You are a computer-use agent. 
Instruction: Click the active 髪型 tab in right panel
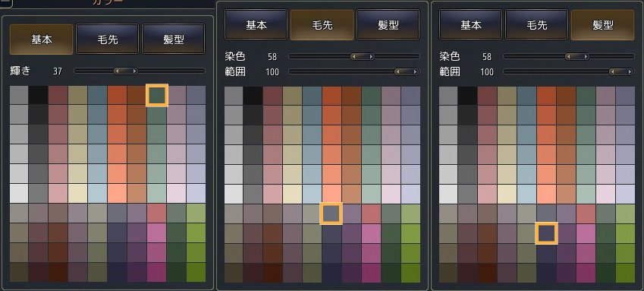(603, 25)
